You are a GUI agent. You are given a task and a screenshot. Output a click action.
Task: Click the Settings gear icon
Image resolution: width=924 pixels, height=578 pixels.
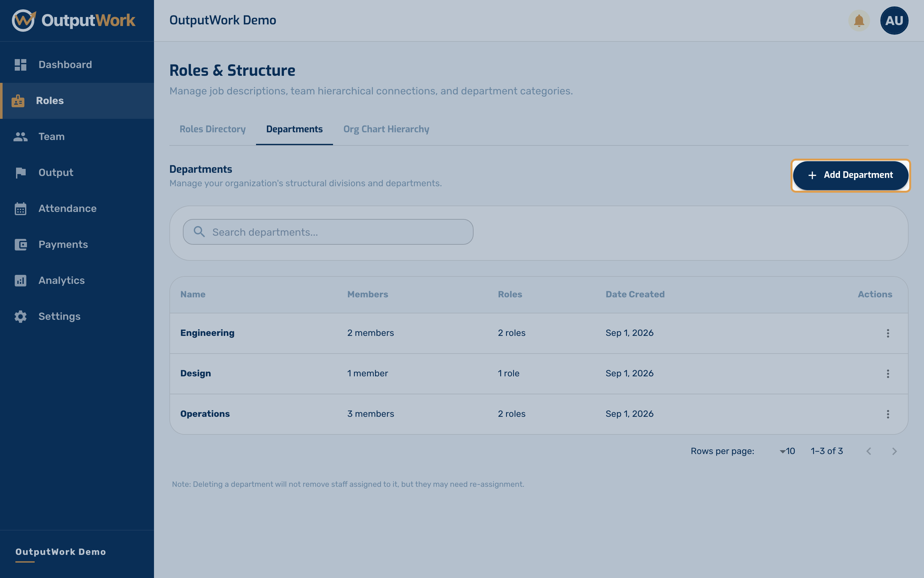tap(21, 317)
